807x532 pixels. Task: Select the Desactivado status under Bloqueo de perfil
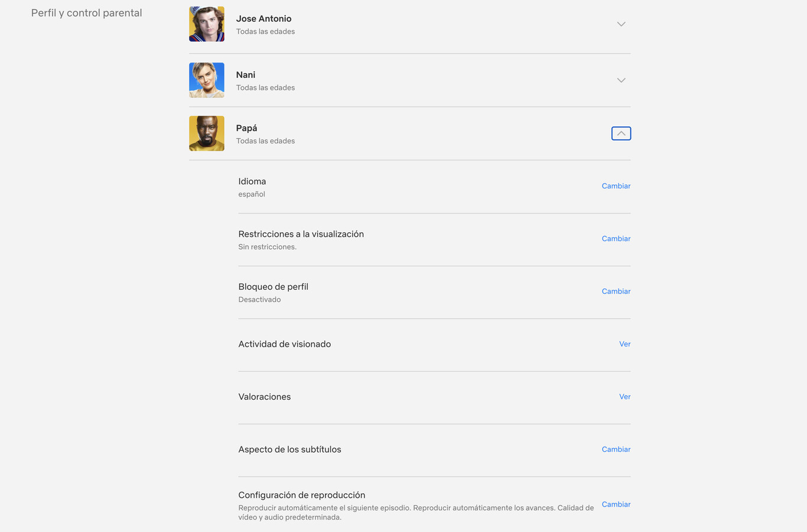pos(259,299)
